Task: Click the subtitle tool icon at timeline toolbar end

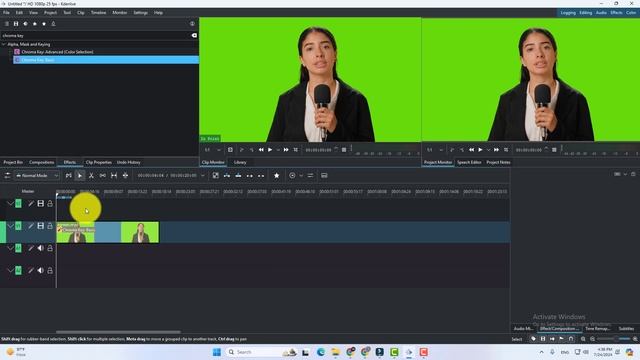Action: pyautogui.click(x=324, y=176)
